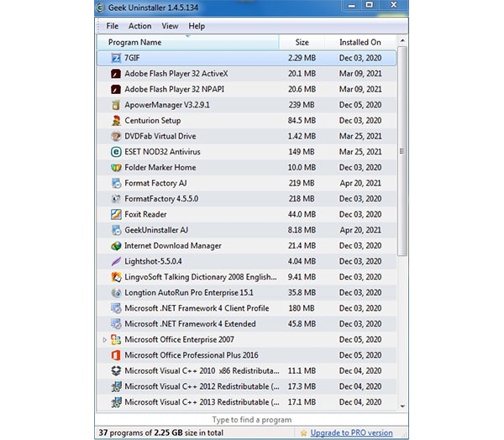The width and height of the screenshot is (504, 440).
Task: Click the star icon beside Upgrade to PRO
Action: point(303,433)
